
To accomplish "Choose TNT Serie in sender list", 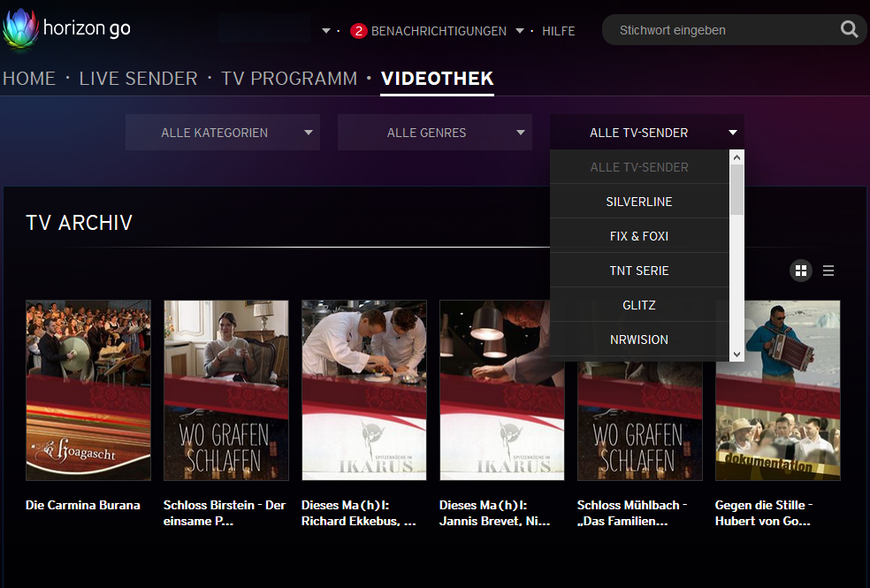I will (x=639, y=271).
